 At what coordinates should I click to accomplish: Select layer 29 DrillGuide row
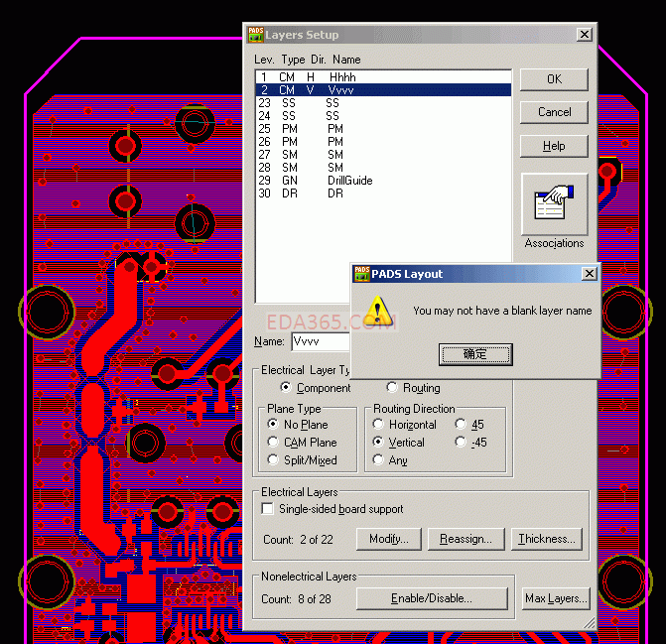pos(383,181)
